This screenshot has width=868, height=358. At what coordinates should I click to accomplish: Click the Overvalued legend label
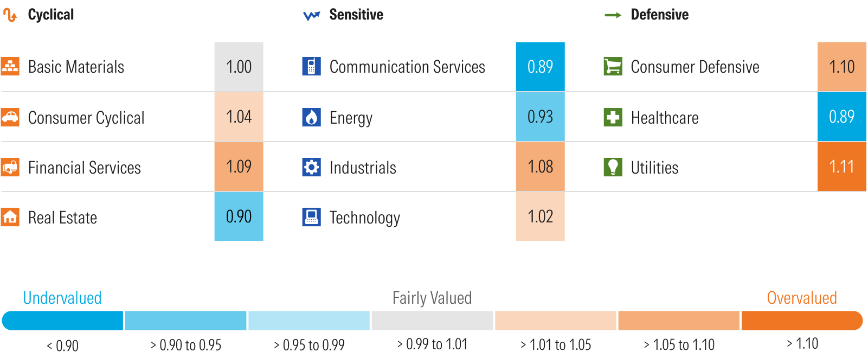coord(801,298)
